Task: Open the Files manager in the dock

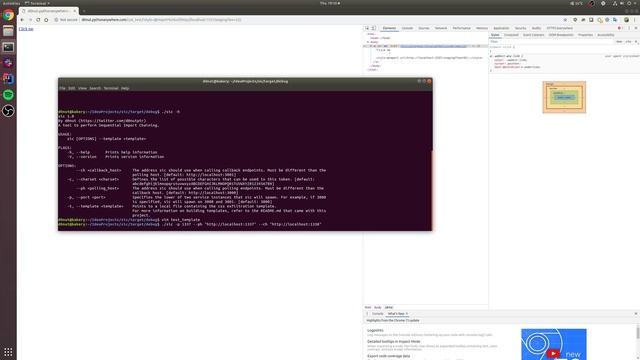Action: (8, 31)
